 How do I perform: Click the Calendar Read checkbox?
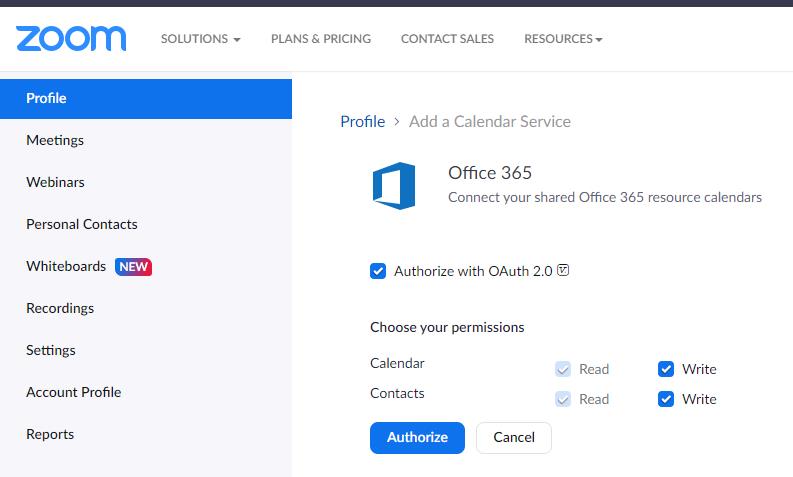click(563, 369)
